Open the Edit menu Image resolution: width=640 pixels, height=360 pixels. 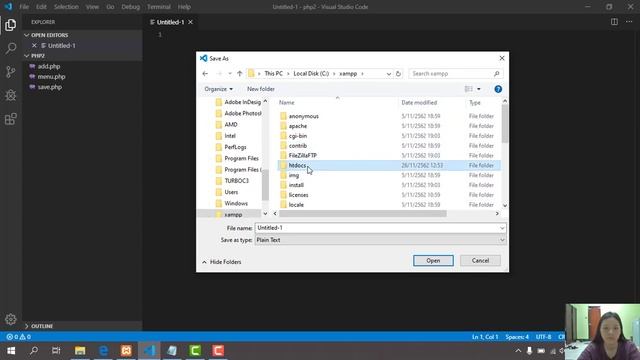[x=41, y=7]
